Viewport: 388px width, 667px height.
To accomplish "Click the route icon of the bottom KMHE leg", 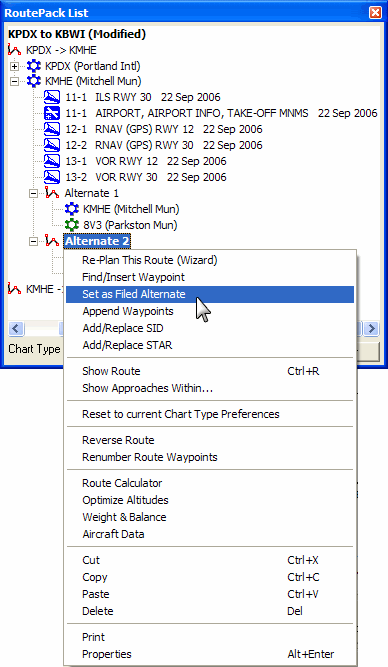I will [14, 289].
